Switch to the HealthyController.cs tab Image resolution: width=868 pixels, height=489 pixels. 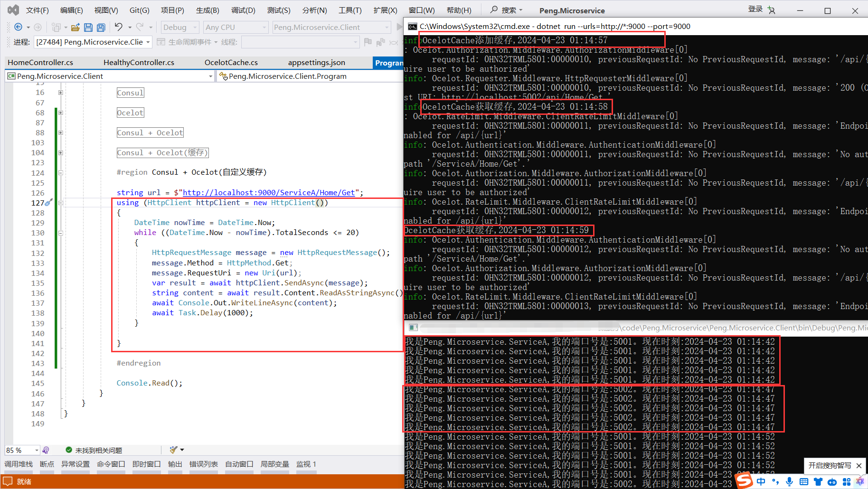139,63
